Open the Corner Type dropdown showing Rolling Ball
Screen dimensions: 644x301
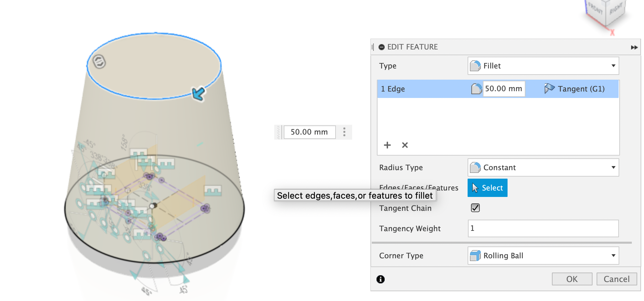543,256
